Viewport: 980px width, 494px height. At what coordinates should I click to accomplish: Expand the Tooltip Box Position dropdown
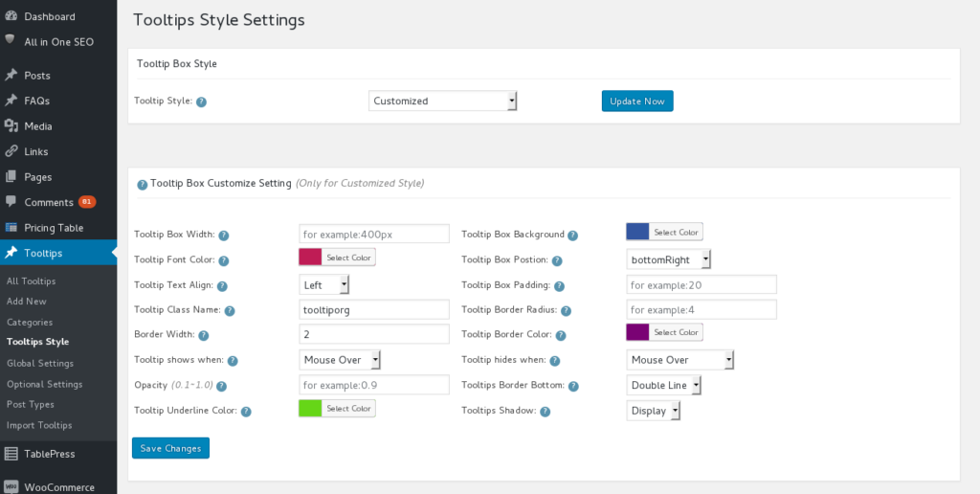point(669,259)
